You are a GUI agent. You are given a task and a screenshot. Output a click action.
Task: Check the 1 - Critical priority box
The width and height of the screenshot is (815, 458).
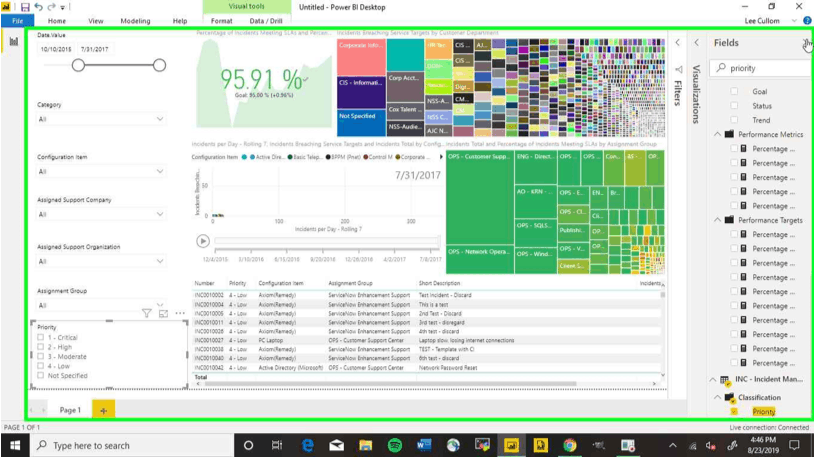point(41,337)
